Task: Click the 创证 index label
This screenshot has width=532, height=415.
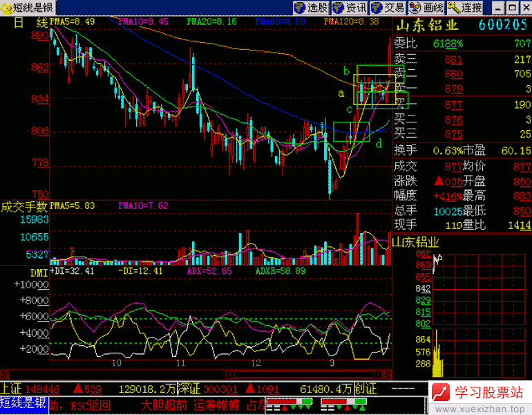Action: point(365,389)
